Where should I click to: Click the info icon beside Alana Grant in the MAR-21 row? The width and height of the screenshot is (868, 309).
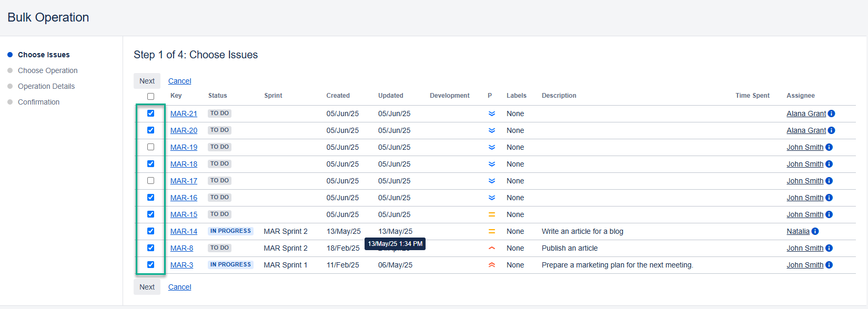coord(831,114)
